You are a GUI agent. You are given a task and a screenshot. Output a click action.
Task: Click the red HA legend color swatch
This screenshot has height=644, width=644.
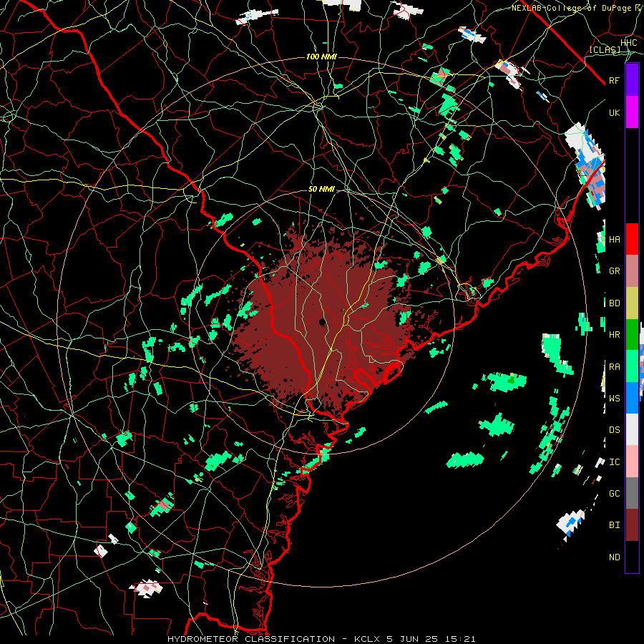(x=632, y=239)
